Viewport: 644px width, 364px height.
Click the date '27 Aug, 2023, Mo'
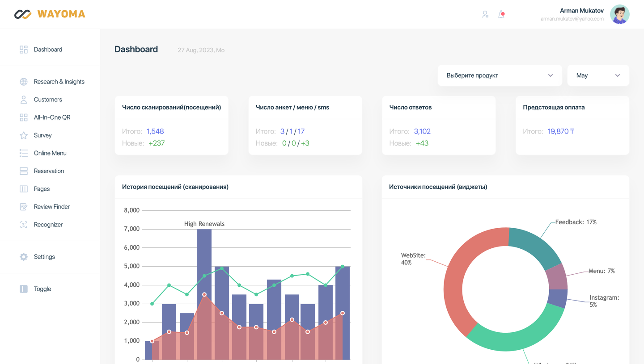click(x=201, y=50)
